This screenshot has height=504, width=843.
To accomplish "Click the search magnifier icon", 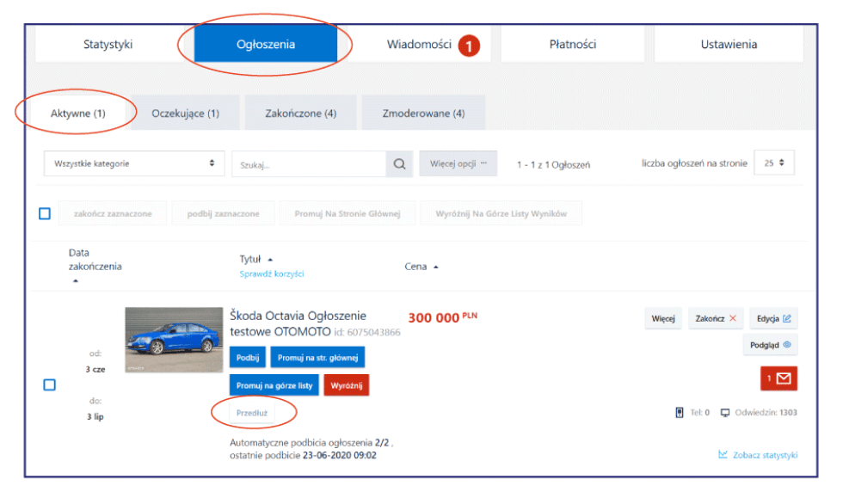I will pyautogui.click(x=399, y=164).
